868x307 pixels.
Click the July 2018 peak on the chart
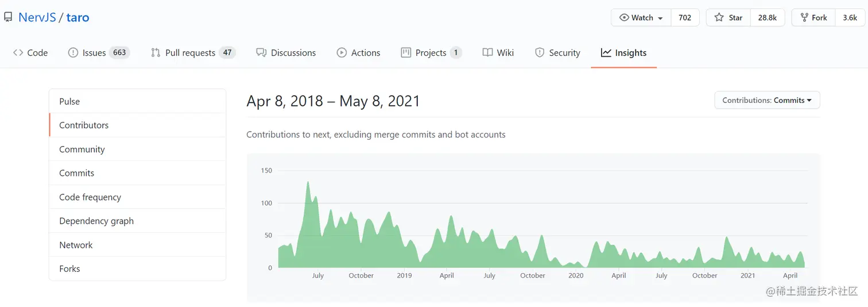click(x=308, y=183)
